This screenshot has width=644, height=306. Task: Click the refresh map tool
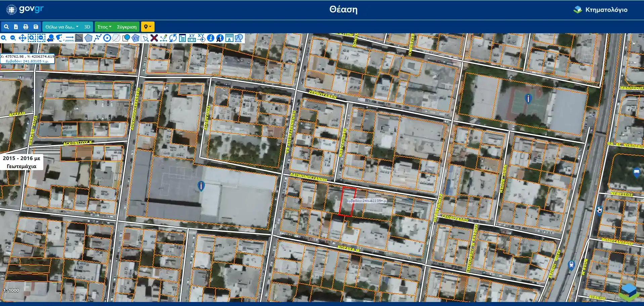click(x=173, y=38)
